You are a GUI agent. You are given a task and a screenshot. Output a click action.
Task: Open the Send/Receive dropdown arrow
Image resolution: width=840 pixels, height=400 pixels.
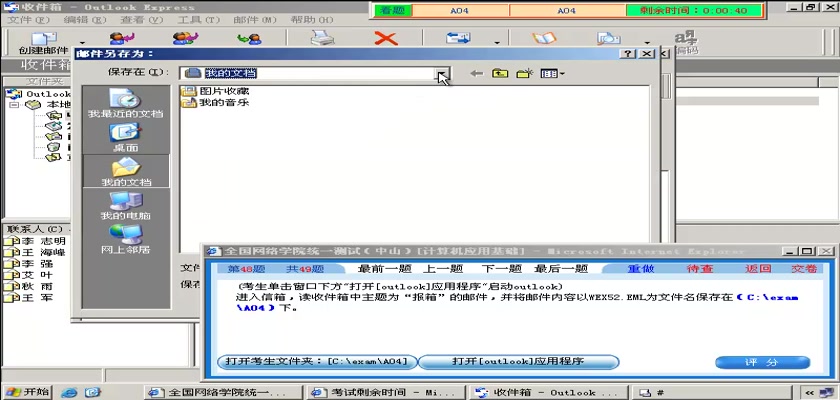click(497, 43)
